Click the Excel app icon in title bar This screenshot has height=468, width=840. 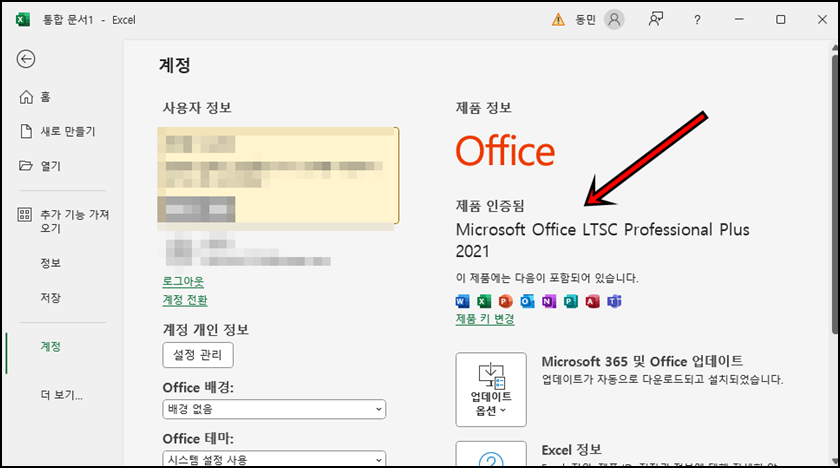click(22, 20)
